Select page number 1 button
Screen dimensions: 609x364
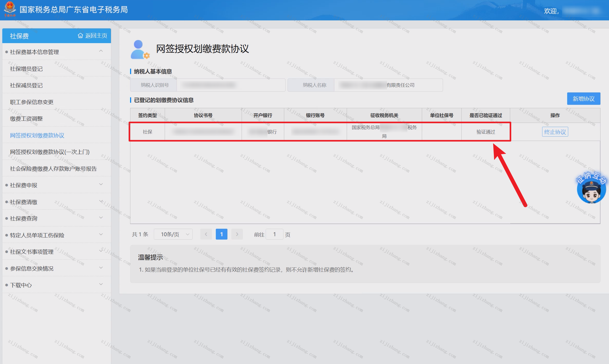click(x=222, y=234)
